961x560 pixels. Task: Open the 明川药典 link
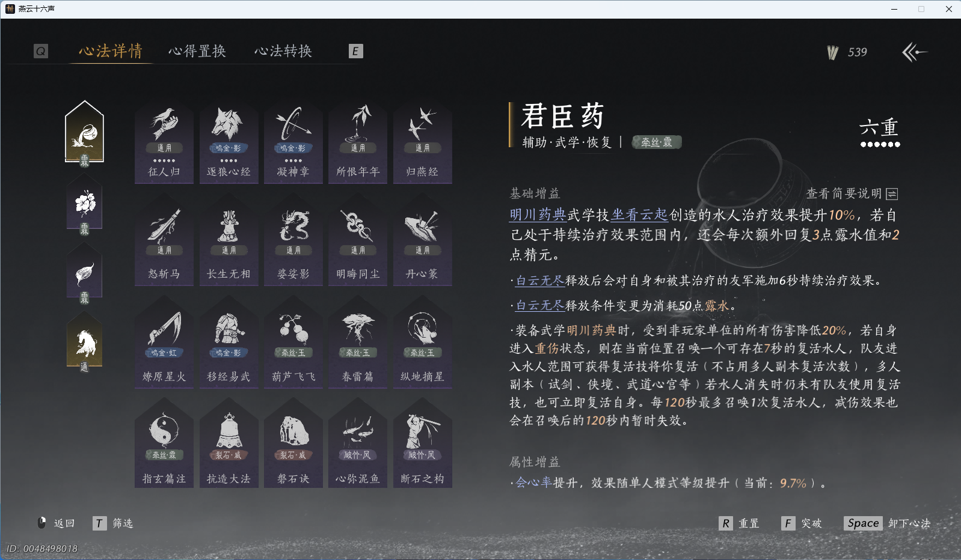(x=538, y=215)
